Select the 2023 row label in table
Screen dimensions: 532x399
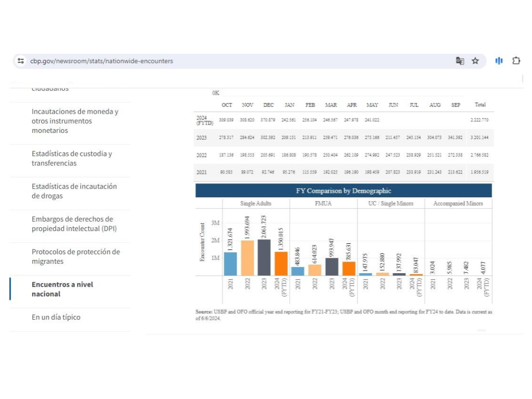201,137
